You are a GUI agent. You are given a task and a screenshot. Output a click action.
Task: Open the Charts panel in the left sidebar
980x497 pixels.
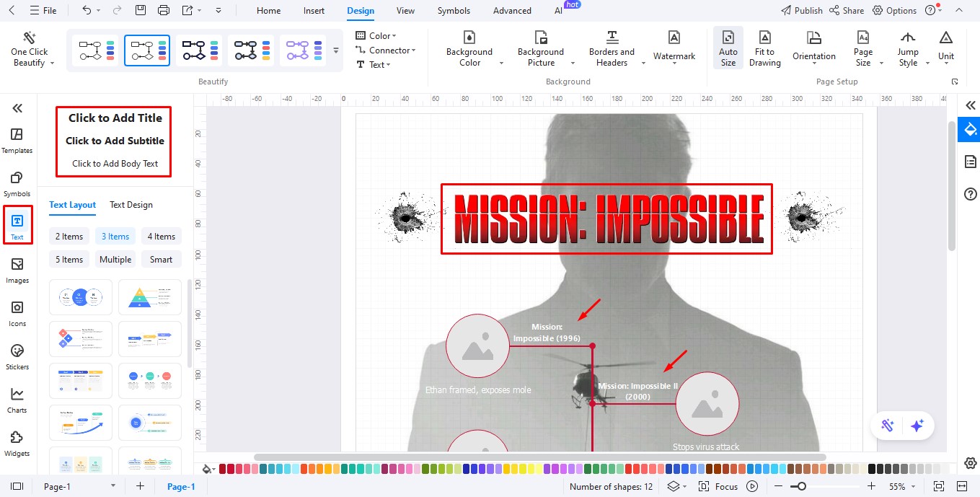17,400
